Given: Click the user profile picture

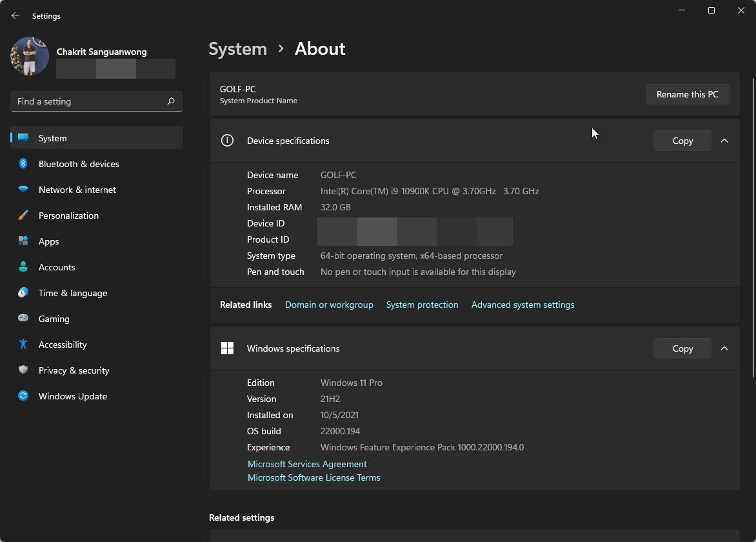Looking at the screenshot, I should pos(30,56).
